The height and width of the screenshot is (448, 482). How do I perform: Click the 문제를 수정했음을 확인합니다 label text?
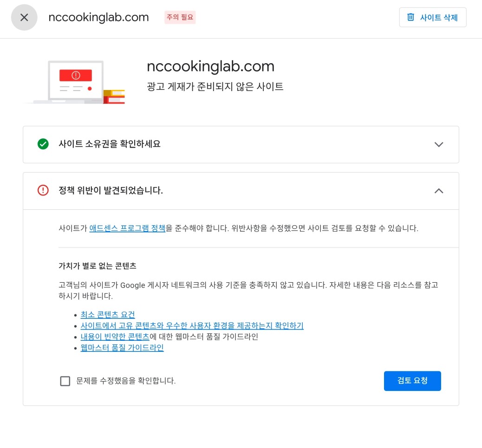tap(126, 381)
